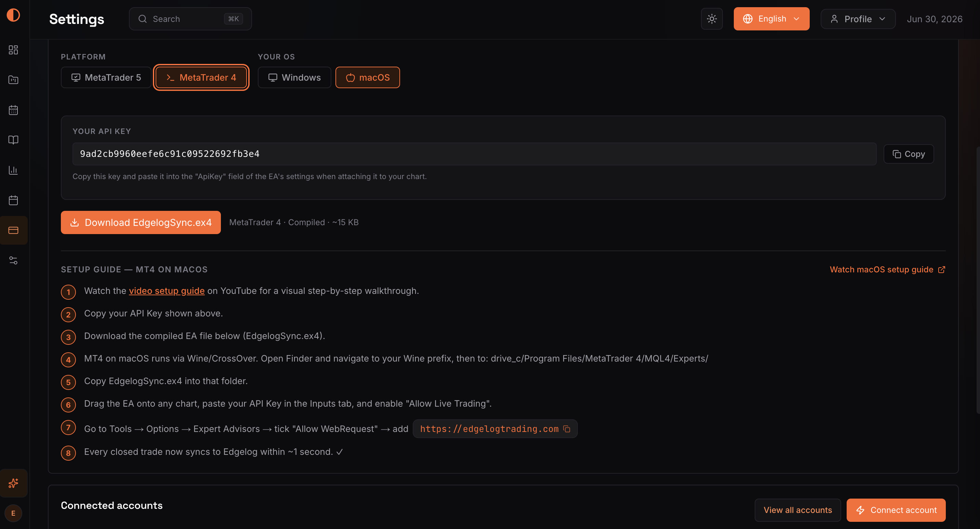Click the Jun 30, 2026 date
The width and height of the screenshot is (980, 529).
coord(934,19)
